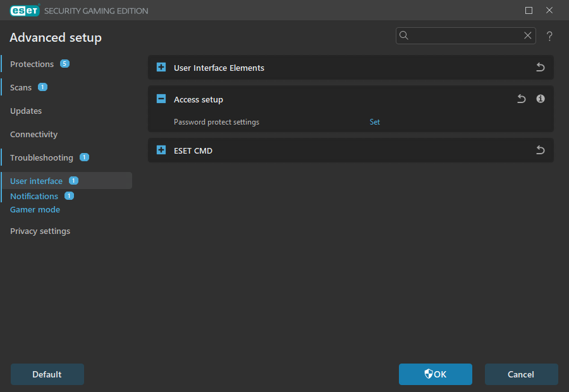This screenshot has width=569, height=392.
Task: Click the ESET logo in title bar
Action: 25,11
